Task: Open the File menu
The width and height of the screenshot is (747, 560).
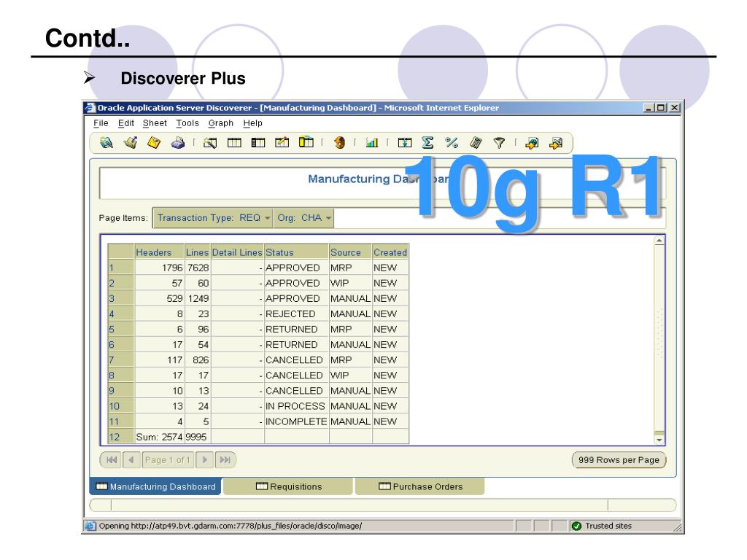Action: pyautogui.click(x=101, y=122)
